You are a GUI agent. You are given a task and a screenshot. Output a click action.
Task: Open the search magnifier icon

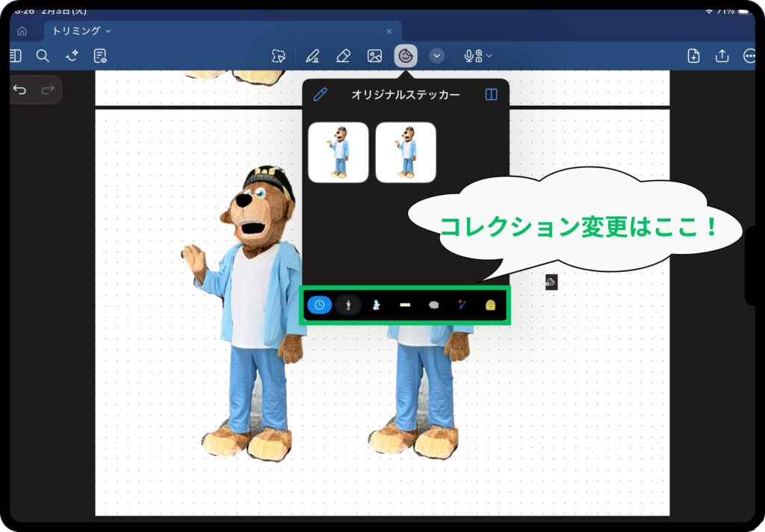43,56
